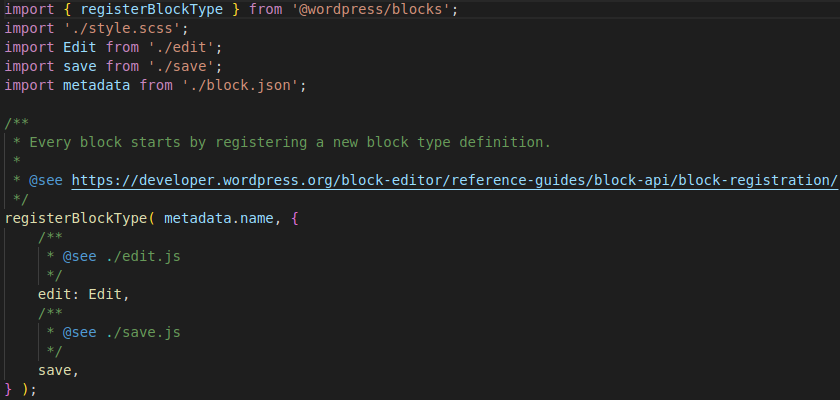Click the './block.json' import string
The height and width of the screenshot is (400, 840).
(x=240, y=85)
